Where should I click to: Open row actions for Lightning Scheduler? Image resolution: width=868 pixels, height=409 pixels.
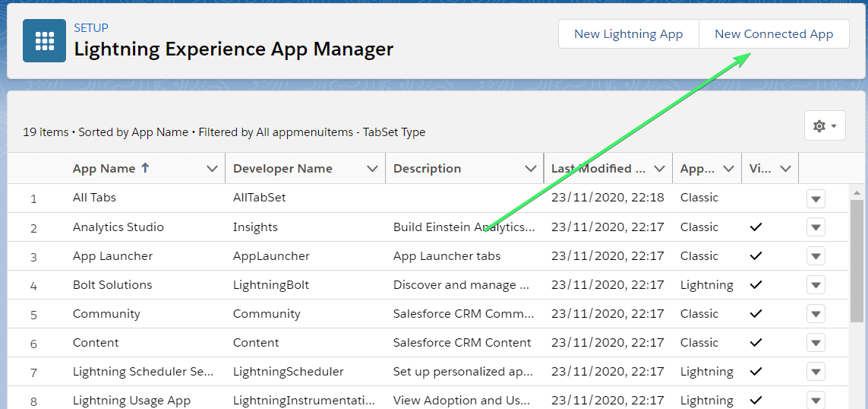pyautogui.click(x=816, y=371)
